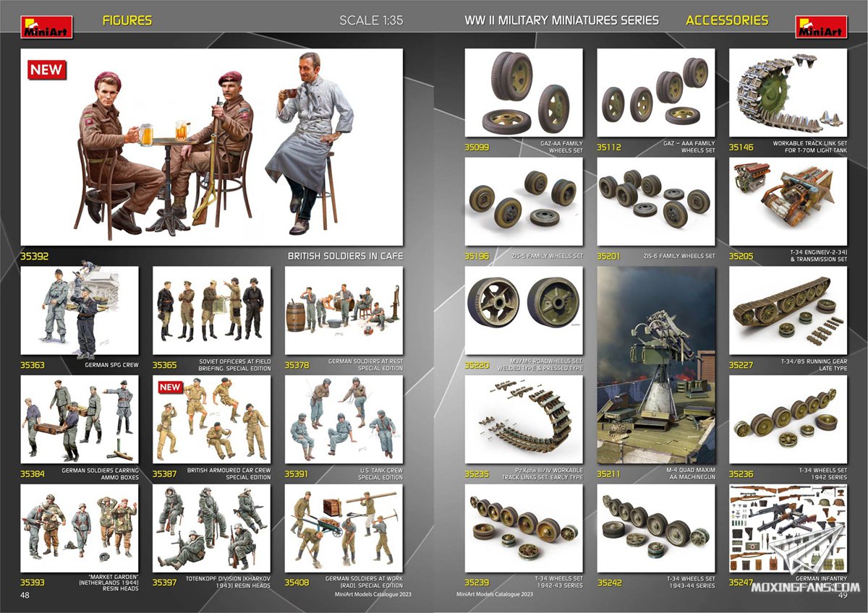Select the M3/M4 roadwheels set image
Viewport: 868px width, 613px height.
point(524,310)
